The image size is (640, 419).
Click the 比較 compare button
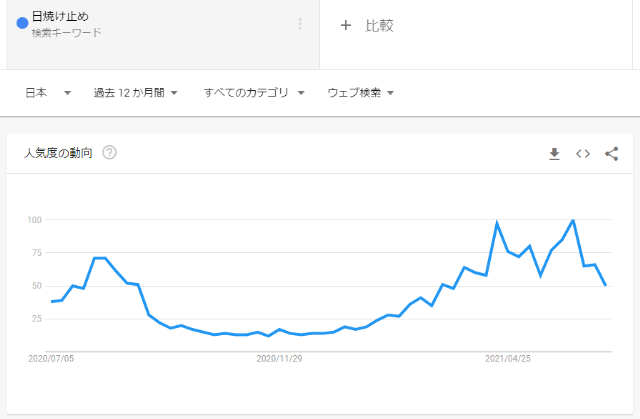379,25
